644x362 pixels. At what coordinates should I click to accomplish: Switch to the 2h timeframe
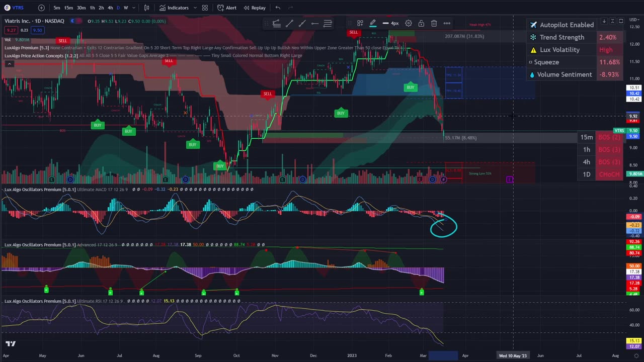point(101,8)
